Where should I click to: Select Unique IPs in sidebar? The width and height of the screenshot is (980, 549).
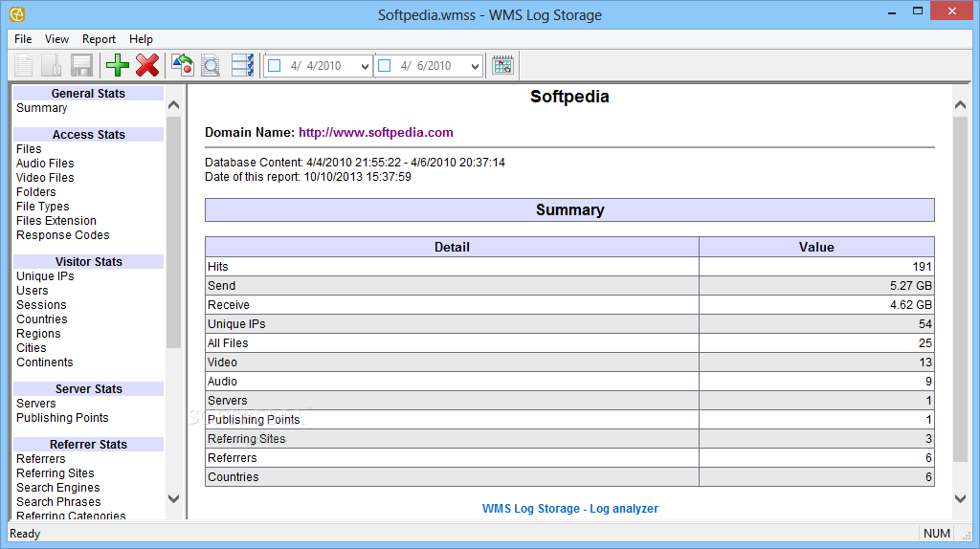(x=45, y=276)
